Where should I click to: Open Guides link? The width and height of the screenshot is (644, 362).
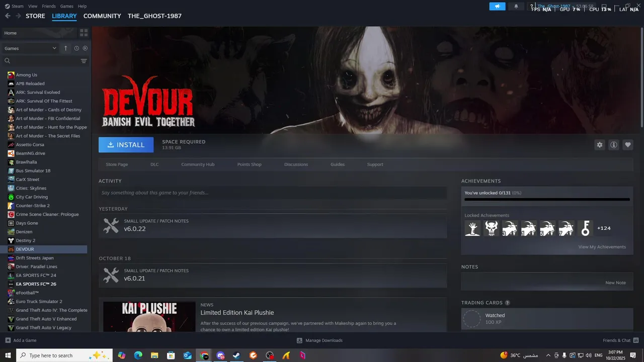(338, 164)
